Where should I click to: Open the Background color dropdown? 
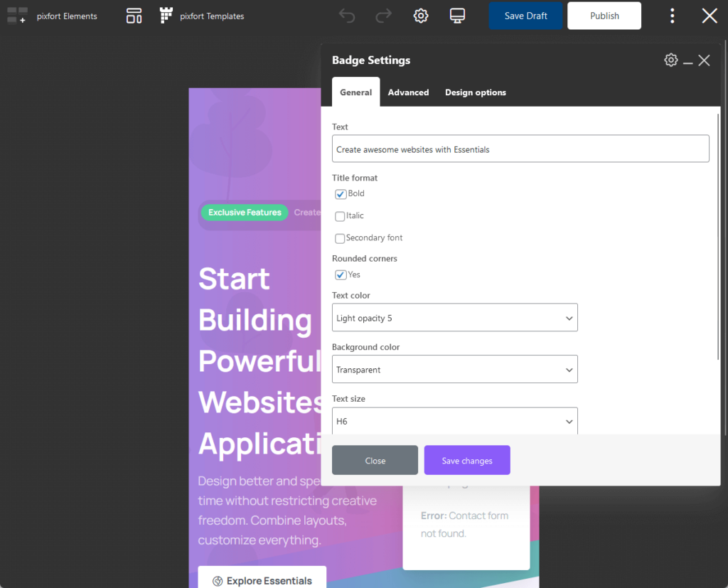click(x=454, y=369)
